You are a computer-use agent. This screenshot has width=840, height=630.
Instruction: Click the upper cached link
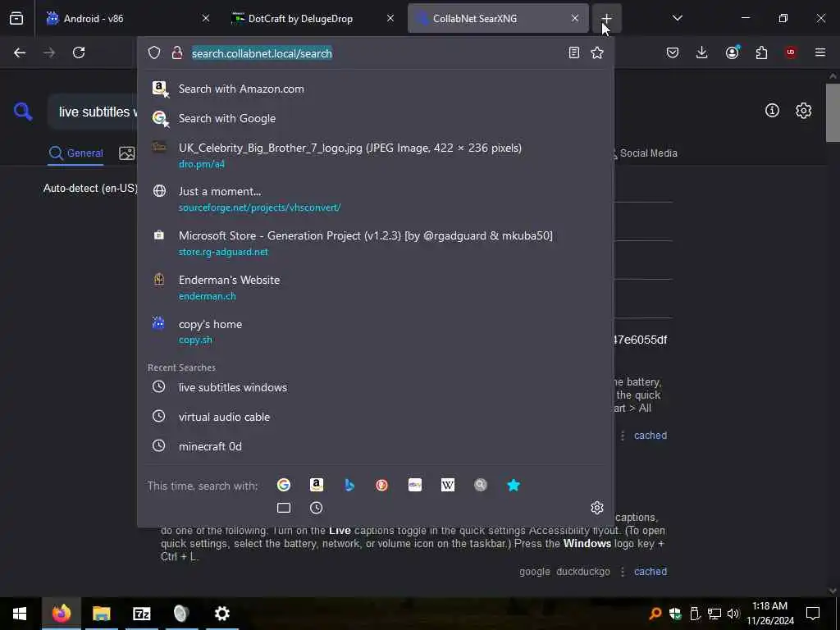pos(651,436)
